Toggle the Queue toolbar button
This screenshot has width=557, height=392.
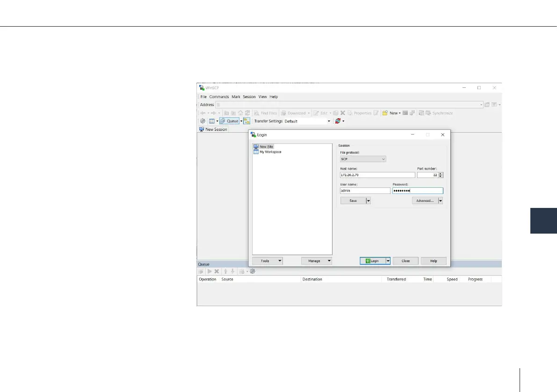point(229,121)
